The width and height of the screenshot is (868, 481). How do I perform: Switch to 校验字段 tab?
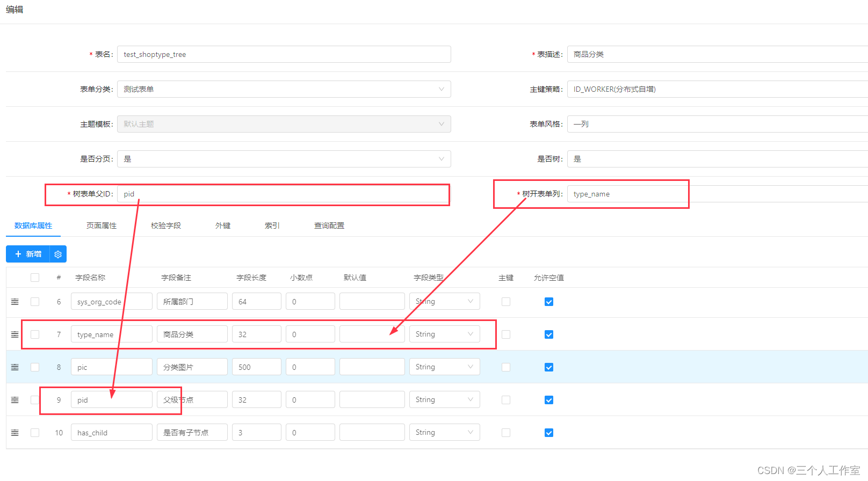click(x=166, y=225)
